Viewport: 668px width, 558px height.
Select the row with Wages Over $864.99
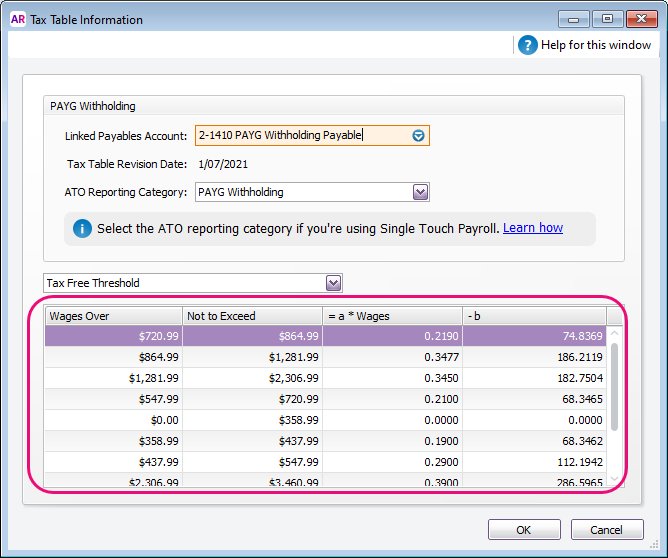click(x=113, y=356)
